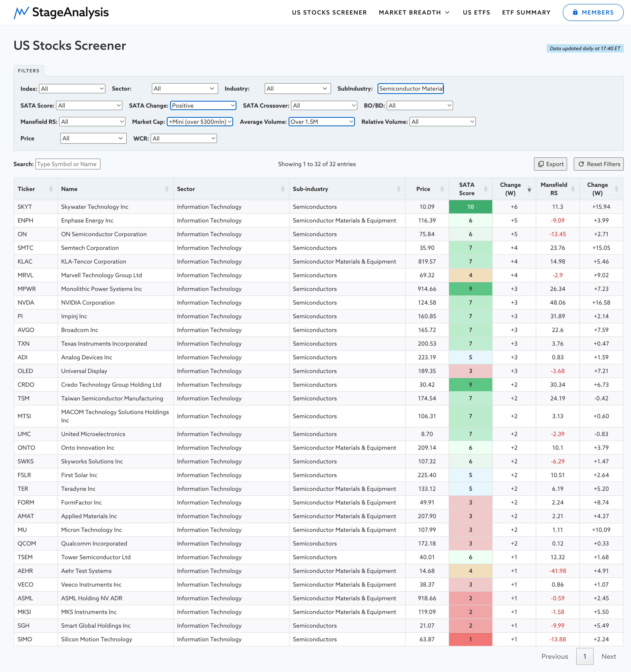The width and height of the screenshot is (631, 672).
Task: Click MRVL tan SATA score 4 cell
Action: click(471, 275)
